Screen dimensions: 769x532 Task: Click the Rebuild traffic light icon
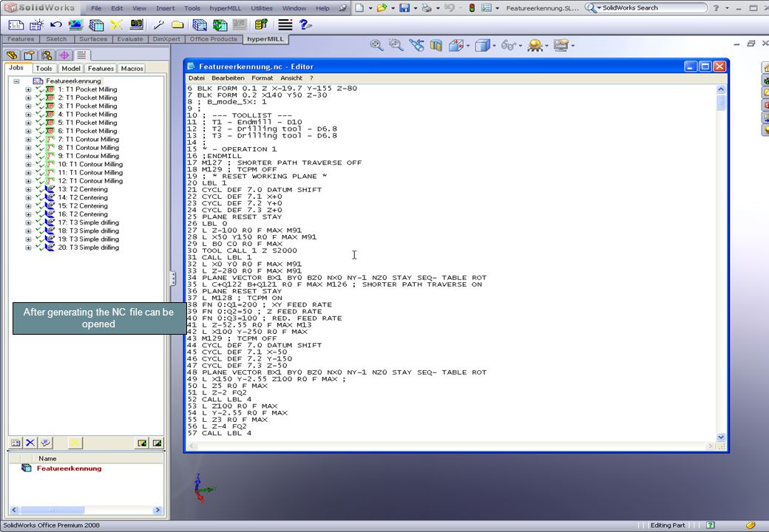(x=472, y=8)
